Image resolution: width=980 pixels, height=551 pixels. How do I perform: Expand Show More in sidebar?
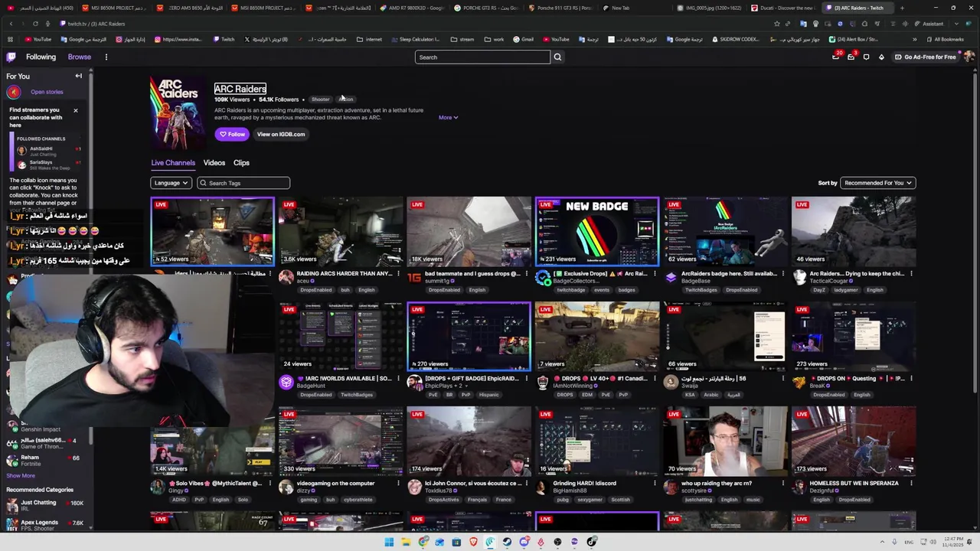(21, 475)
